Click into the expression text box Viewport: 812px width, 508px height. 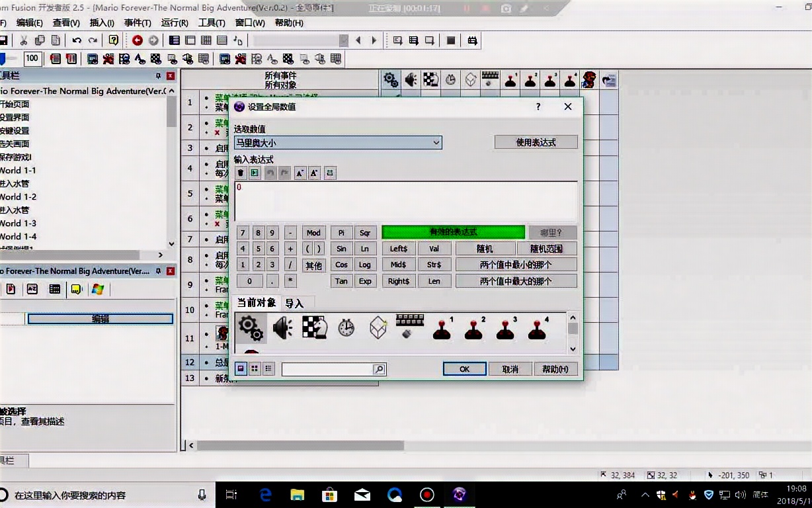tap(405, 201)
